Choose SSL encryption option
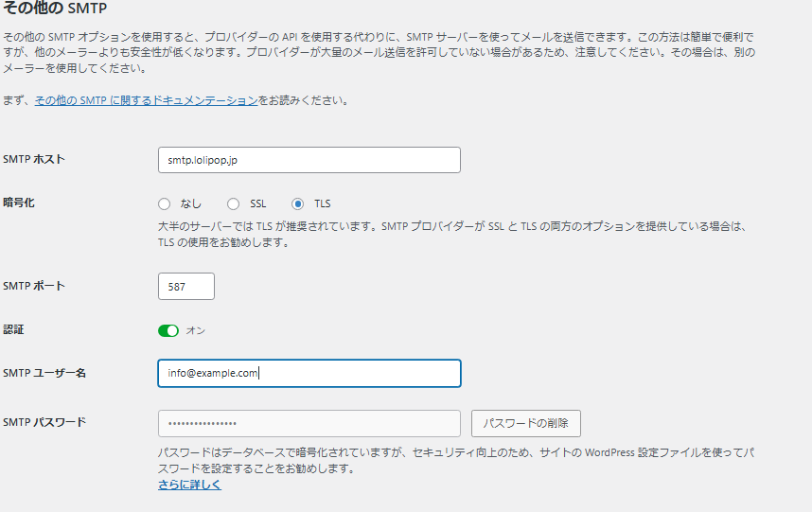This screenshot has height=512, width=812. [x=233, y=203]
